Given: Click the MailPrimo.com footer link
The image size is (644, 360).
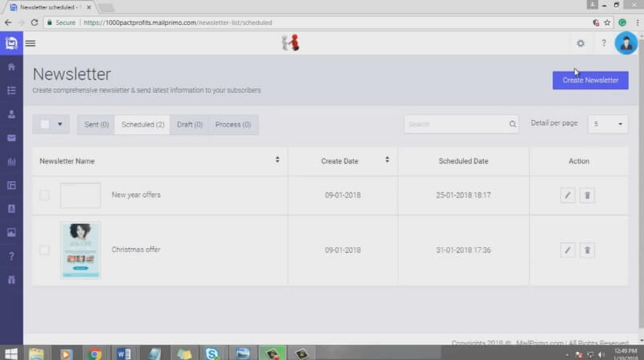Looking at the screenshot, I should [x=539, y=343].
